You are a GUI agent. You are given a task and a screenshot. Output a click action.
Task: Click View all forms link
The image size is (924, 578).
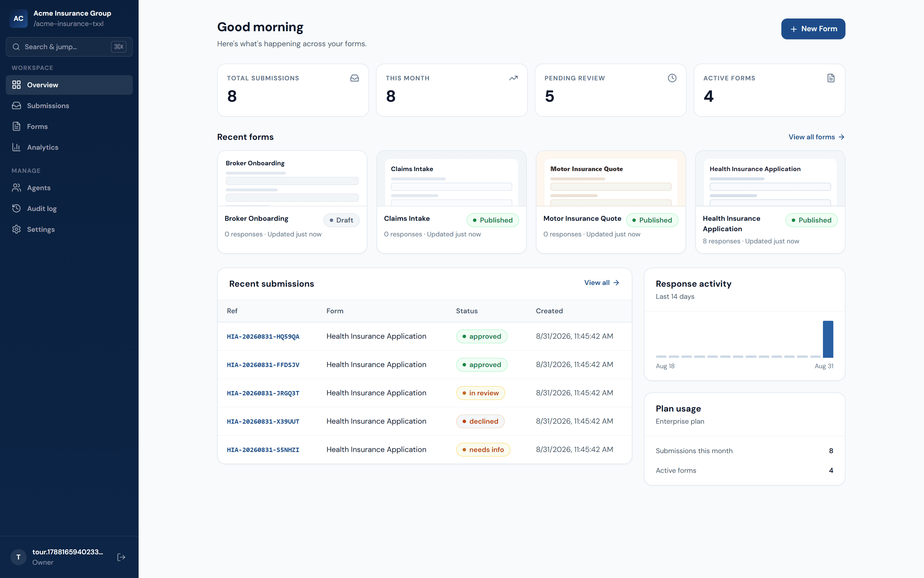click(x=816, y=137)
